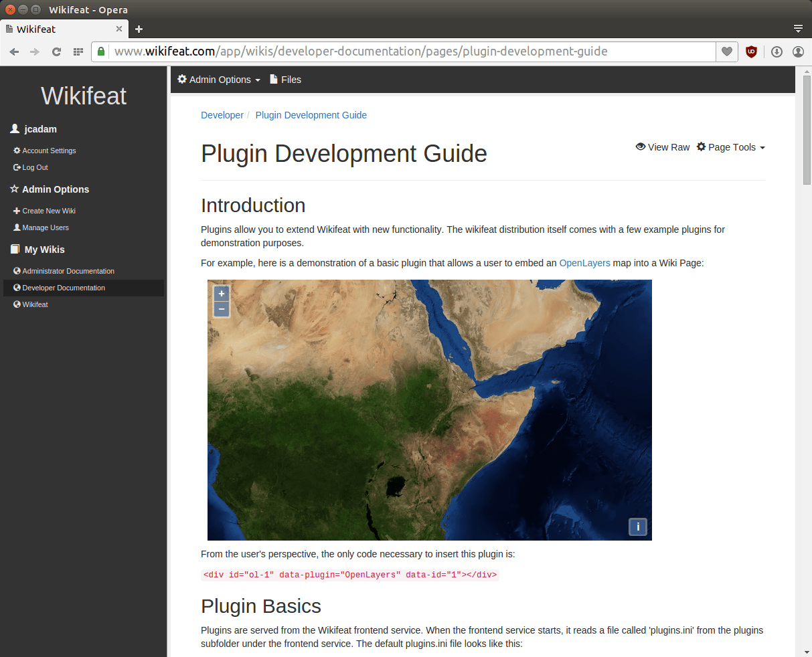The height and width of the screenshot is (657, 812).
Task: Show map attribution info button
Action: [637, 527]
